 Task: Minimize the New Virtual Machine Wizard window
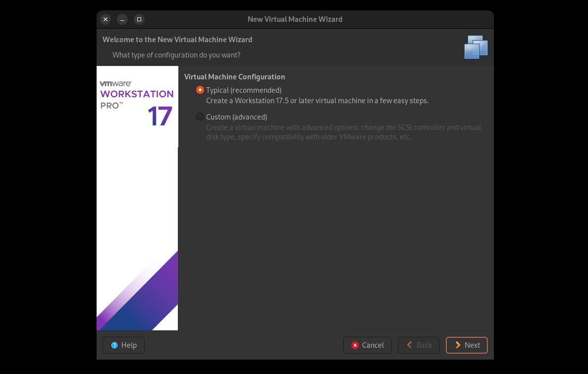[x=122, y=19]
